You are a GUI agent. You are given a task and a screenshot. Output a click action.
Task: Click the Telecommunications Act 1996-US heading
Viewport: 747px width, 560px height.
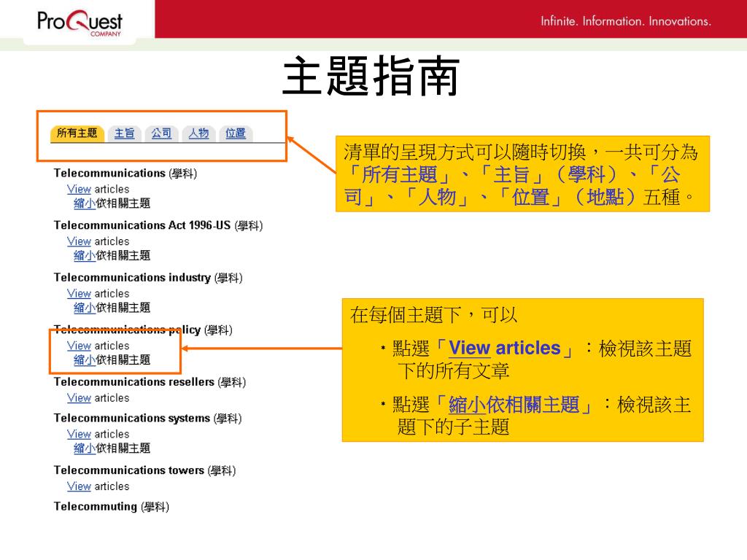pyautogui.click(x=158, y=225)
